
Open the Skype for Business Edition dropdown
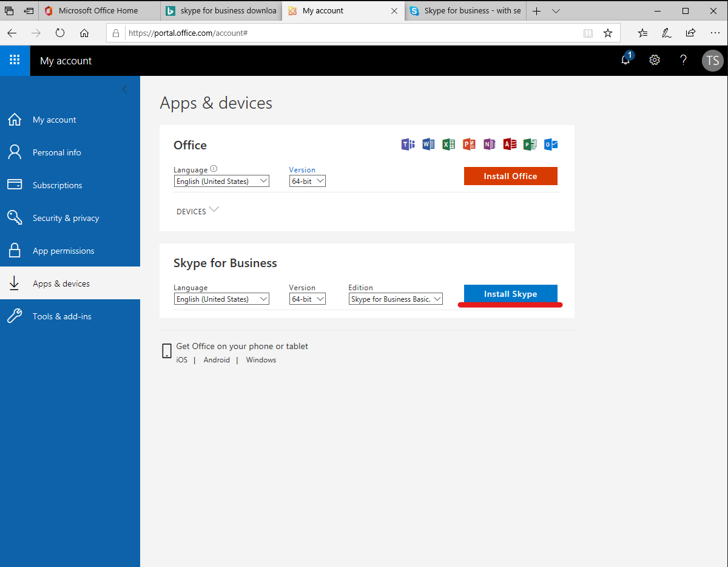pos(395,298)
